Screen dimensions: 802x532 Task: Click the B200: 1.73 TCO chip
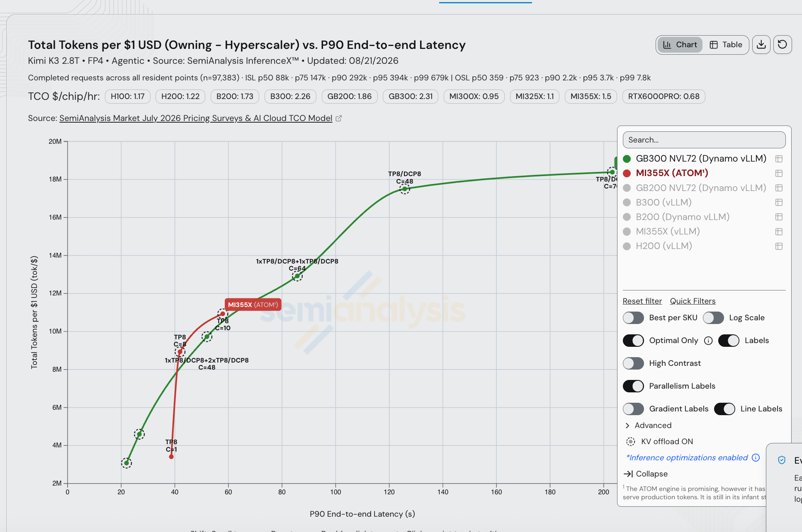235,97
